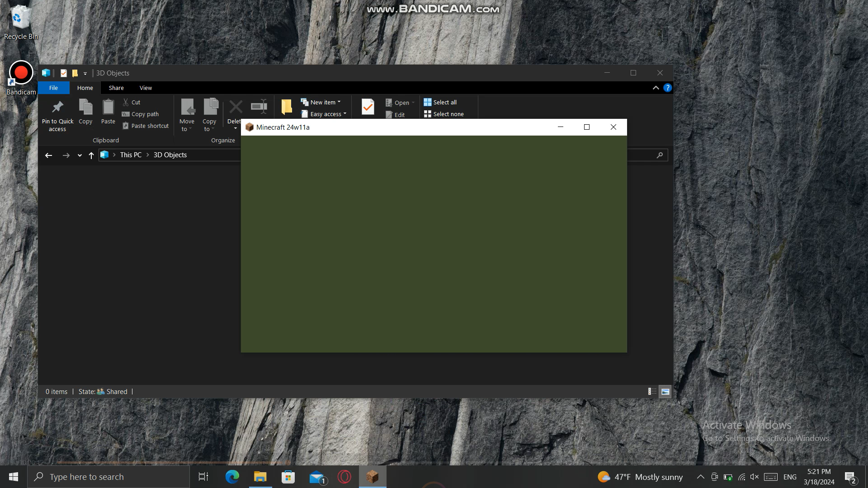Click the Paste shortcut option
The image size is (868, 488).
(x=145, y=126)
